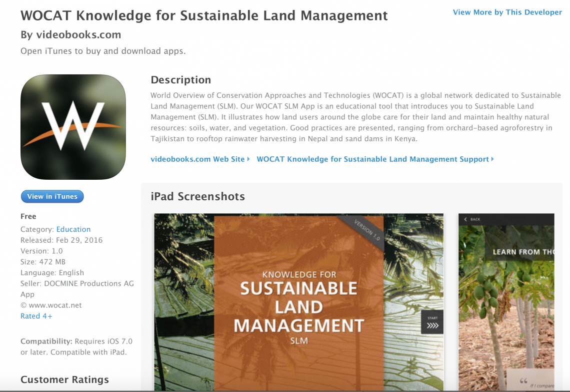Click the Rated 4+ link
This screenshot has height=392, width=570.
coord(36,316)
